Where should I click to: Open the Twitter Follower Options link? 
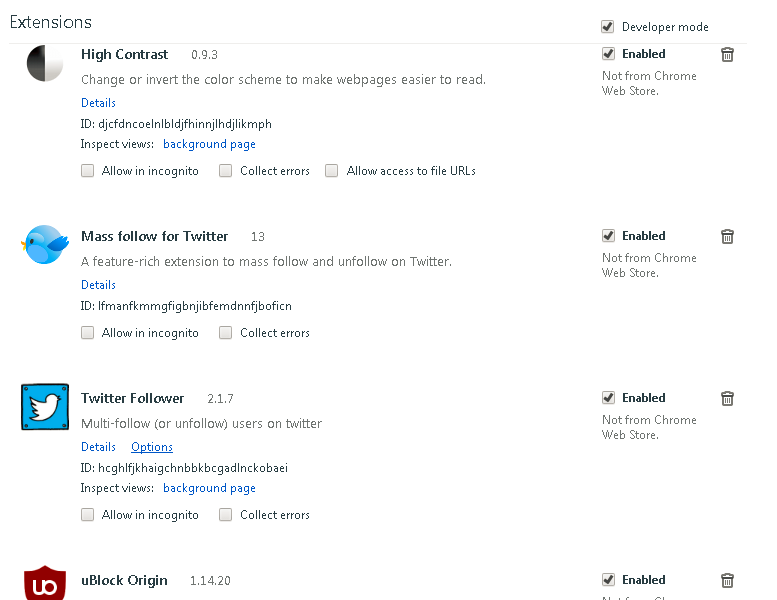pos(152,447)
